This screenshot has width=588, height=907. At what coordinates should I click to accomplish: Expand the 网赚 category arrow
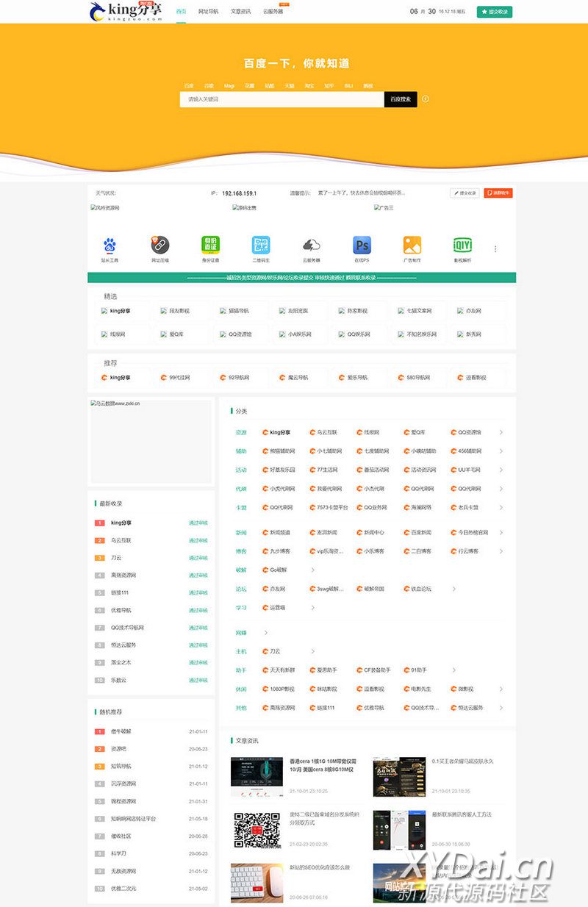pyautogui.click(x=265, y=633)
